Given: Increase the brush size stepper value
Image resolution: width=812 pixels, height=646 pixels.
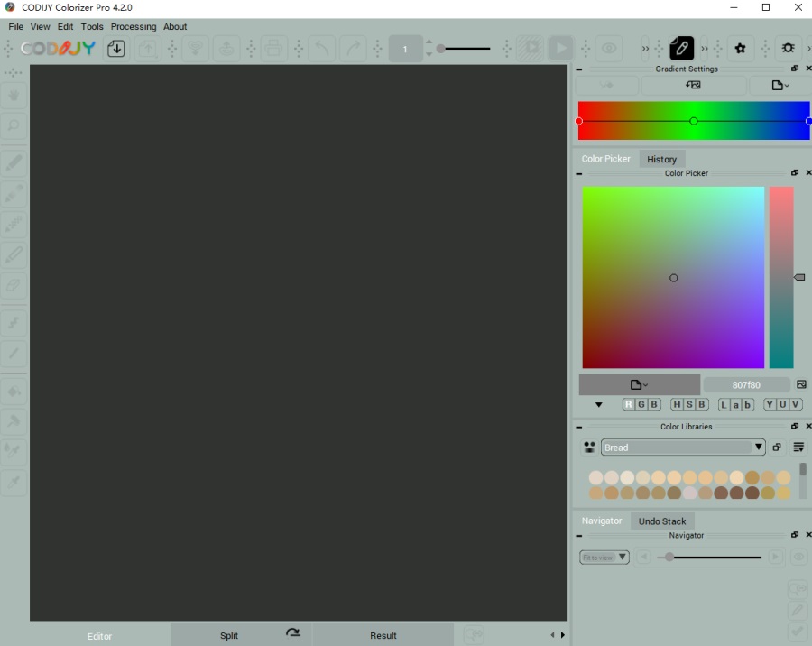Looking at the screenshot, I should coord(429,42).
